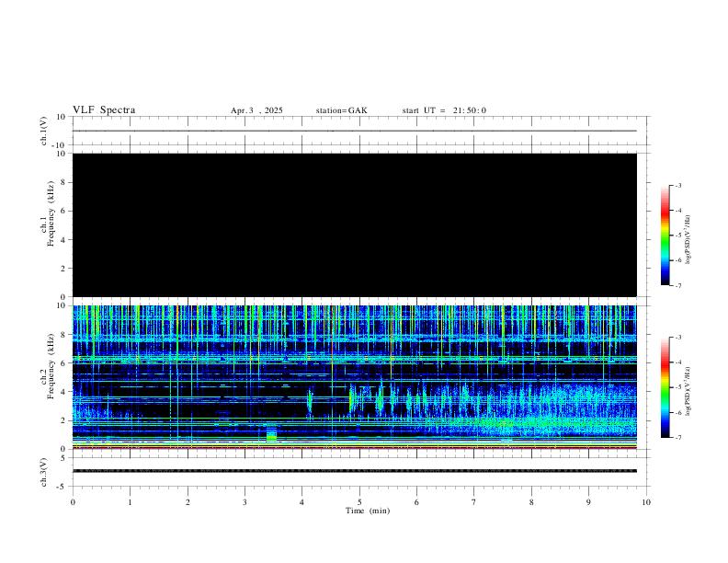The width and height of the screenshot is (728, 563).
Task: Click the "-5" tick on ch.3 voltage axis
Action: click(x=62, y=487)
